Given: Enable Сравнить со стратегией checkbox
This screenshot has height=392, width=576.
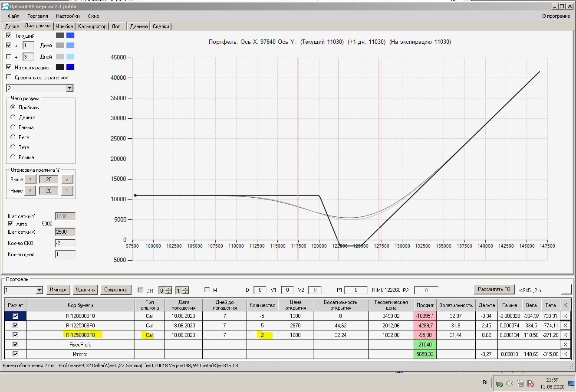Looking at the screenshot, I should 9,77.
